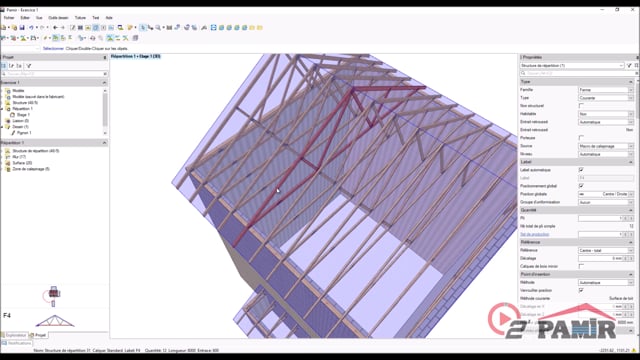Click the filter icon next to Structure de répartition dropdown
The height and width of the screenshot is (360, 640).
pyautogui.click(x=629, y=65)
